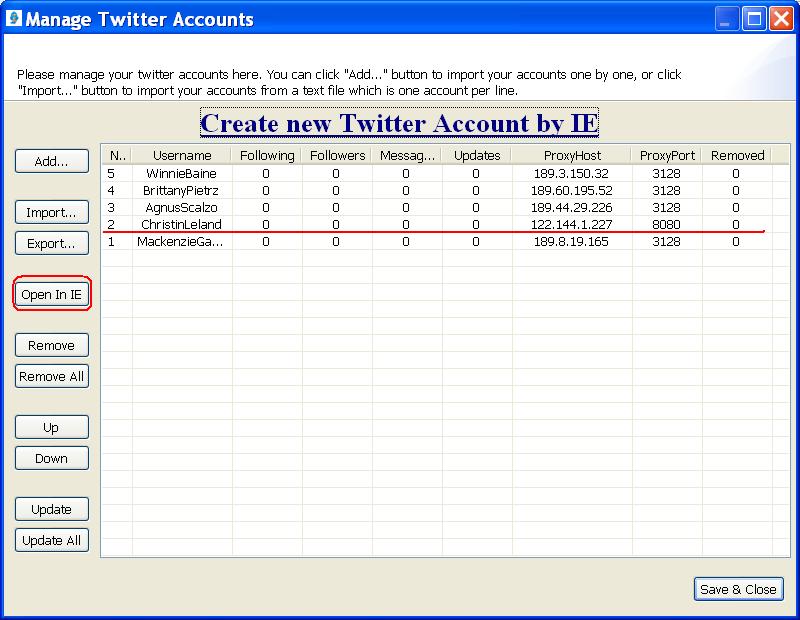Maximize the Manage Twitter Accounts window
The image size is (800, 620).
(x=754, y=19)
